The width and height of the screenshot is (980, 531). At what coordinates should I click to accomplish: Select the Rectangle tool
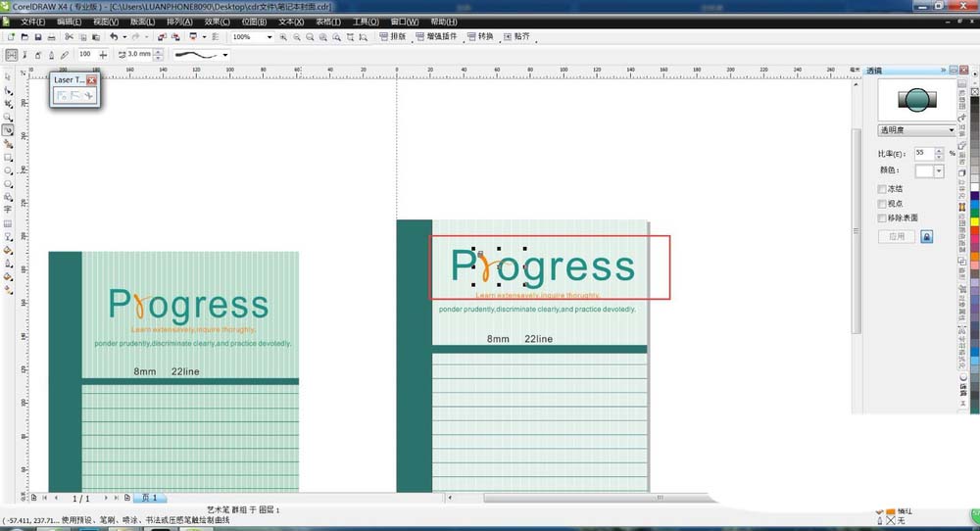(x=8, y=157)
